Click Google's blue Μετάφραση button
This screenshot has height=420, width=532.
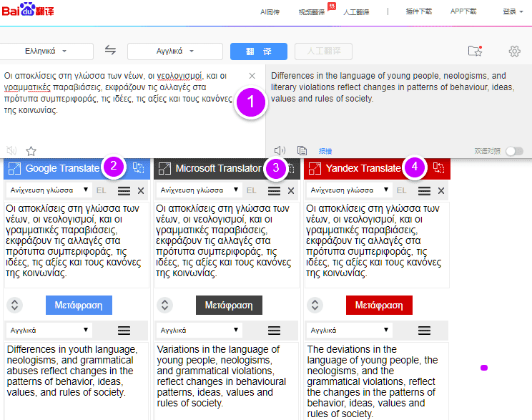(x=79, y=305)
